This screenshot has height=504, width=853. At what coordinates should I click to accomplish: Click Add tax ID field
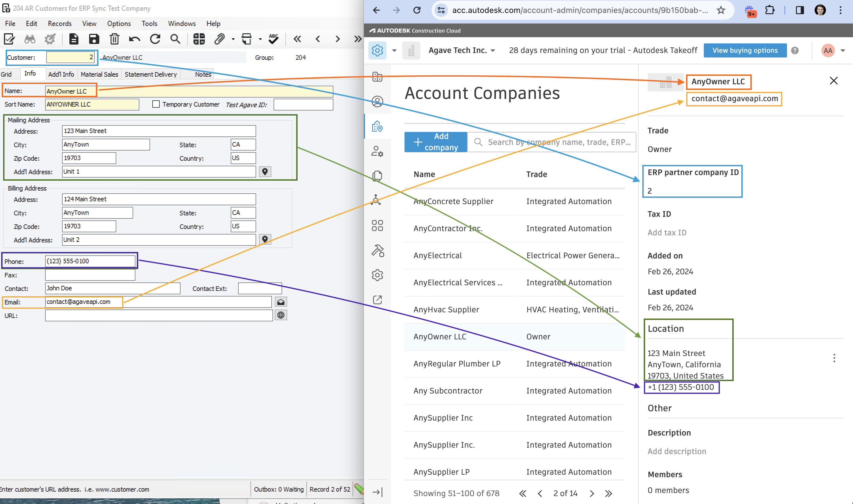click(x=667, y=233)
